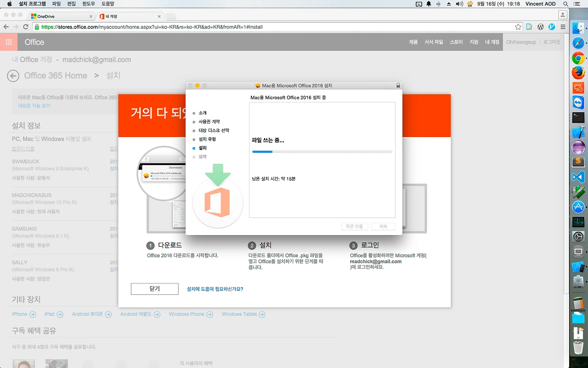
Task: Open the notepad extension icon in Chrome toolbar
Action: (529, 27)
